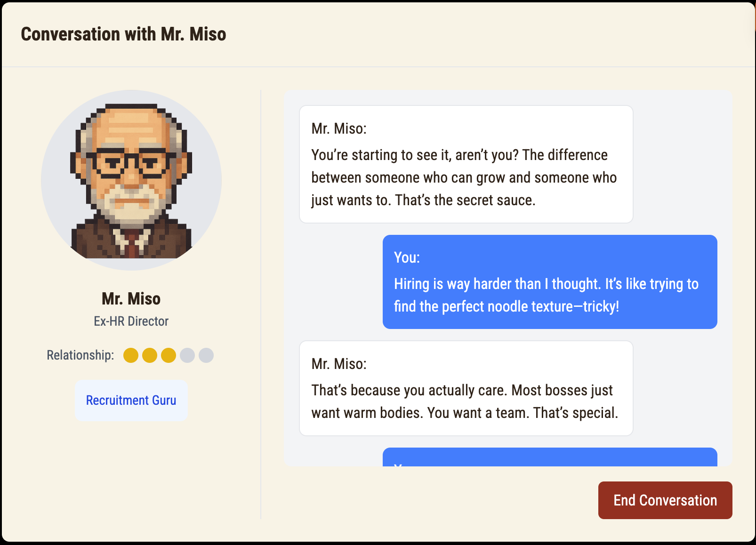Click the "You:" sender label in blue bubble
This screenshot has height=545, width=756.
[x=407, y=257]
